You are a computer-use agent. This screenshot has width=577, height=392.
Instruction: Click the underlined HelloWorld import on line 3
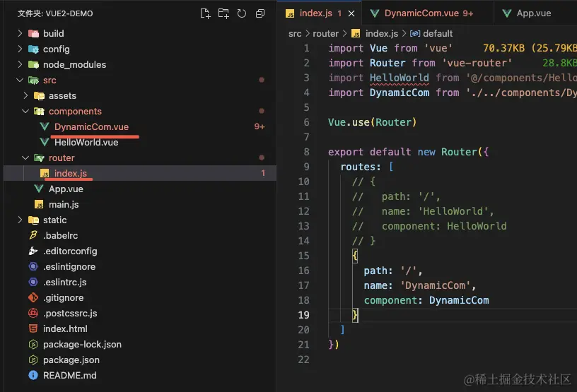point(399,78)
